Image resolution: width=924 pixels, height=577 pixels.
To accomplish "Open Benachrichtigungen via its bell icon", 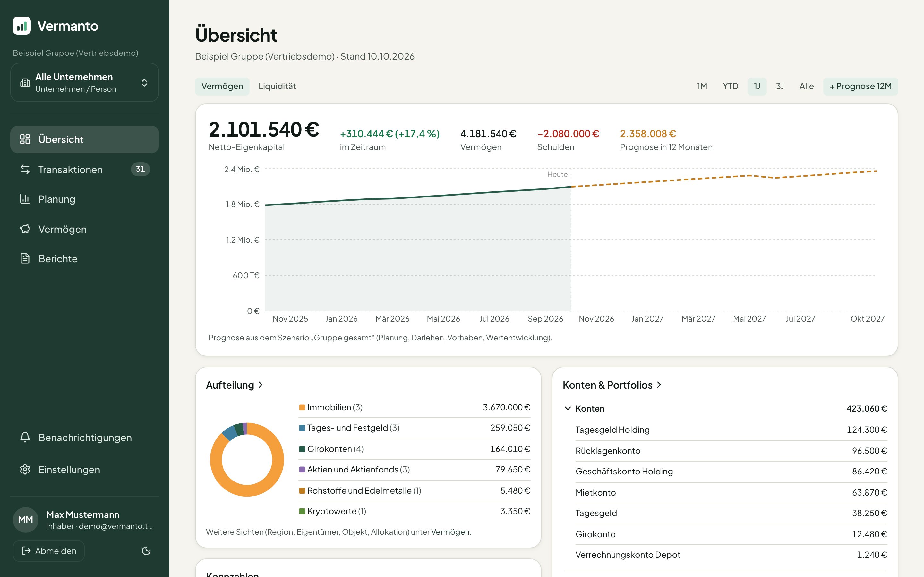I will (25, 437).
